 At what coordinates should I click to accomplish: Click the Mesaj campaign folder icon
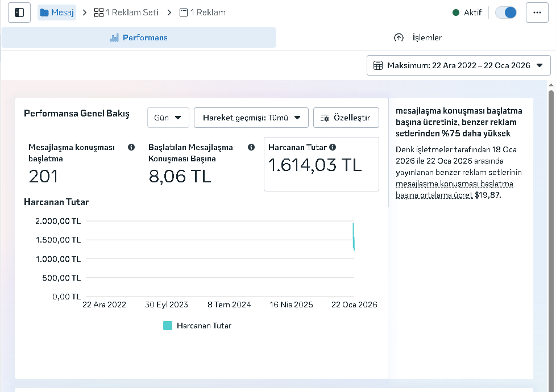click(x=44, y=12)
